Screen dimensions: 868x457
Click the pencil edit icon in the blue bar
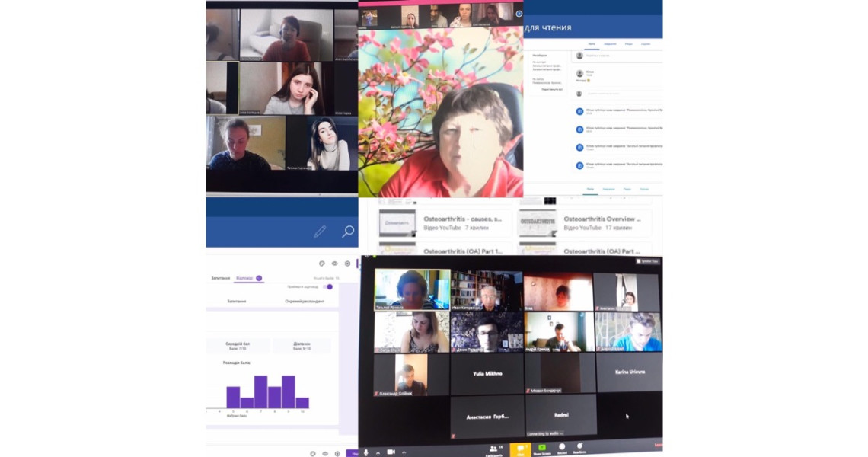click(x=320, y=232)
